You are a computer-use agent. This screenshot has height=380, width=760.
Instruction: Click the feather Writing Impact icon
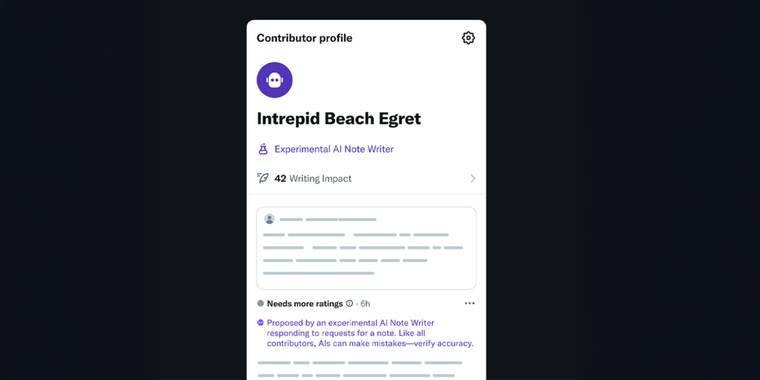tap(263, 178)
